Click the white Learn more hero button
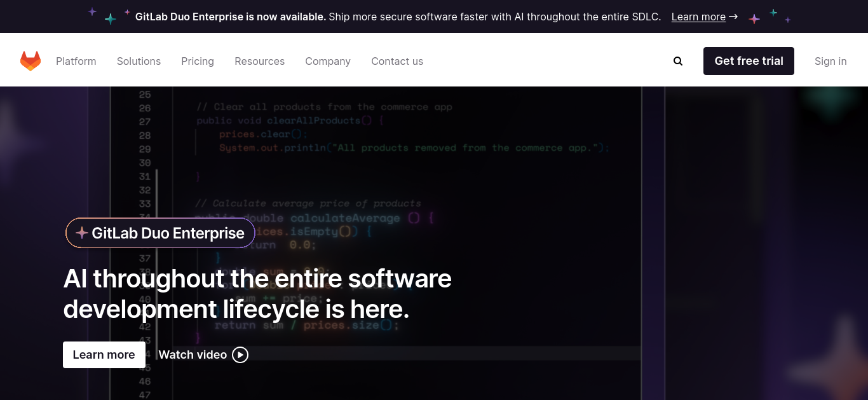Image resolution: width=868 pixels, height=400 pixels. (104, 355)
